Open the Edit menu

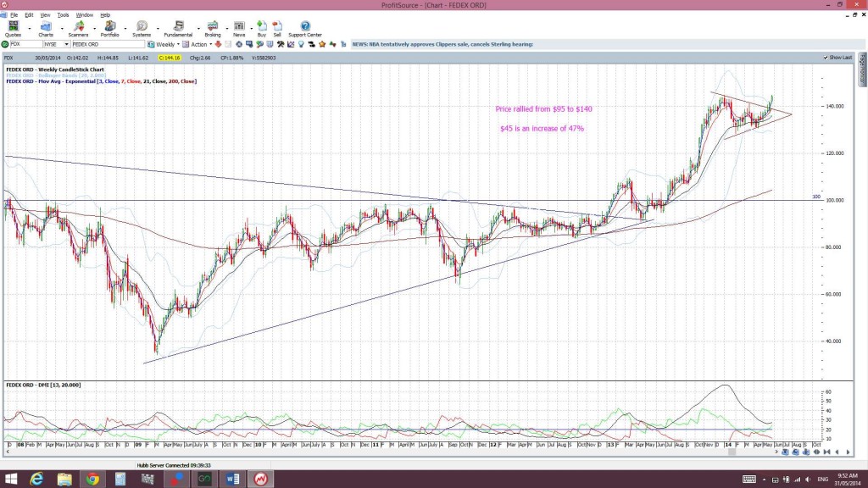[x=29, y=15]
